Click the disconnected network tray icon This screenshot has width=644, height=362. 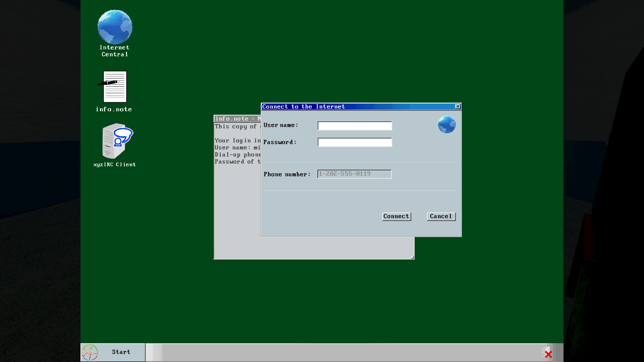(547, 353)
